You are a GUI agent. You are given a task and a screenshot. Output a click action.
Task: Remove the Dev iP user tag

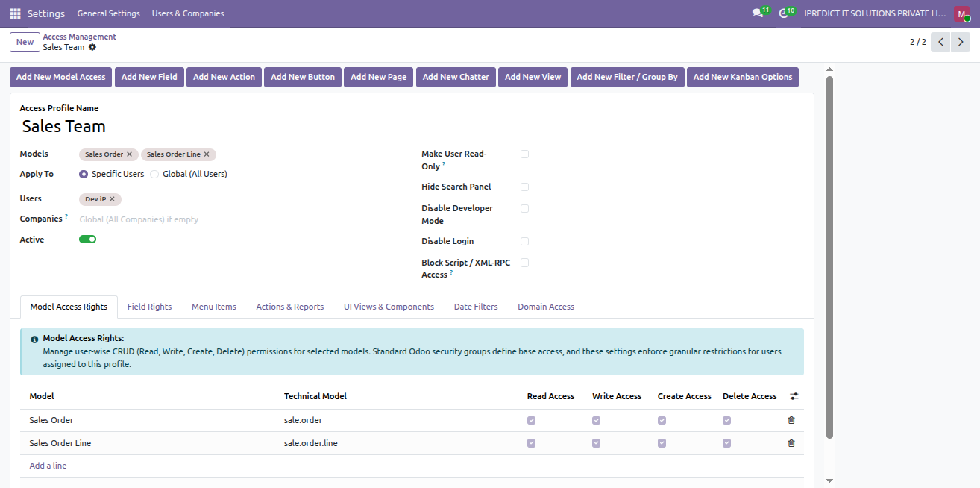pos(112,199)
